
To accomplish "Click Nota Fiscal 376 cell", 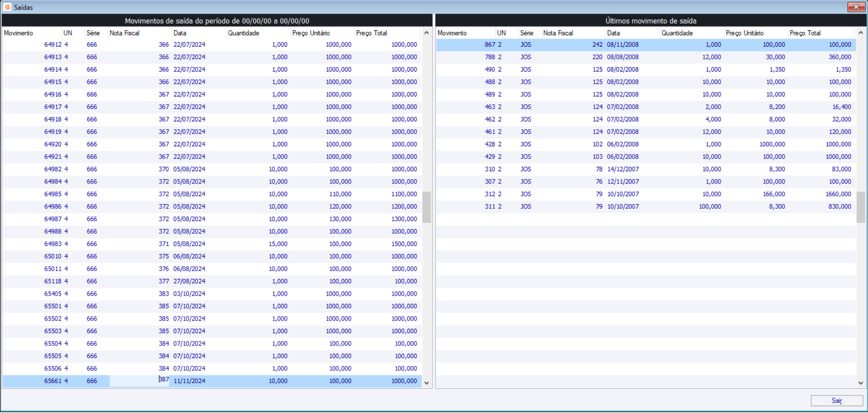I will pyautogui.click(x=164, y=269).
